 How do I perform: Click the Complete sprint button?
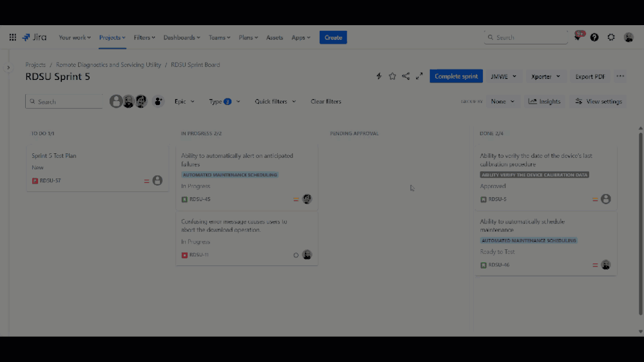coord(456,77)
